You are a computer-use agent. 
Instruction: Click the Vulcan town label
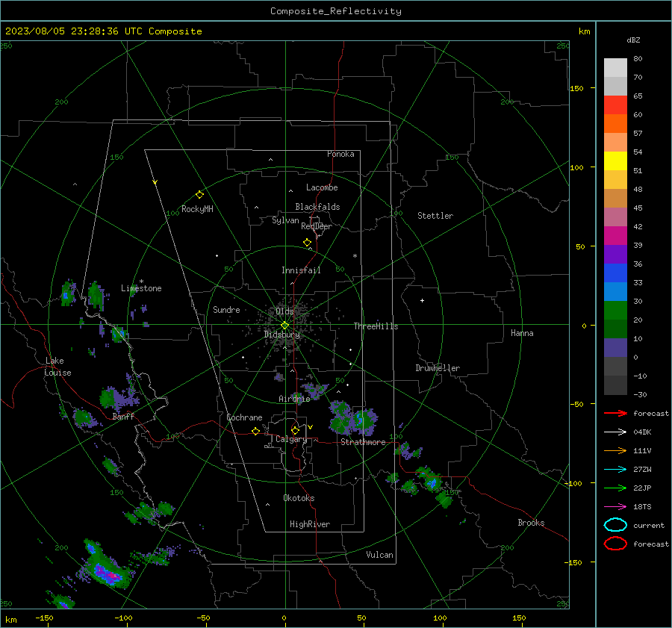pos(379,555)
